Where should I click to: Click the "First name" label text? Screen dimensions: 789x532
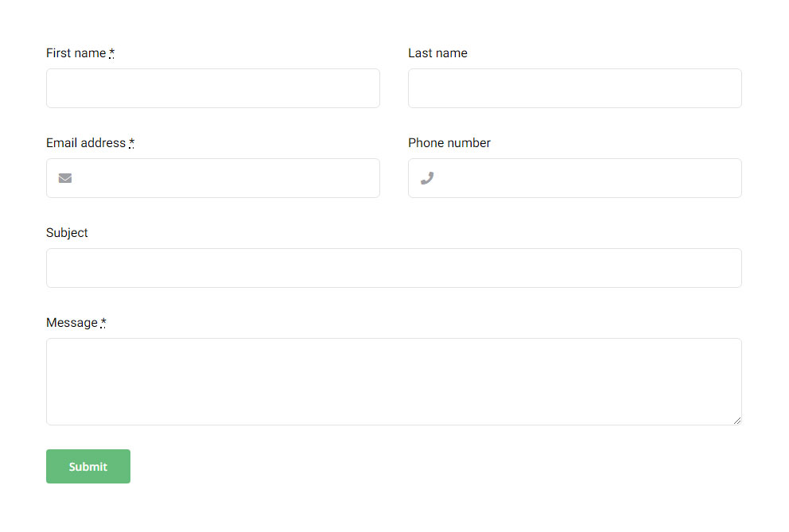click(76, 53)
